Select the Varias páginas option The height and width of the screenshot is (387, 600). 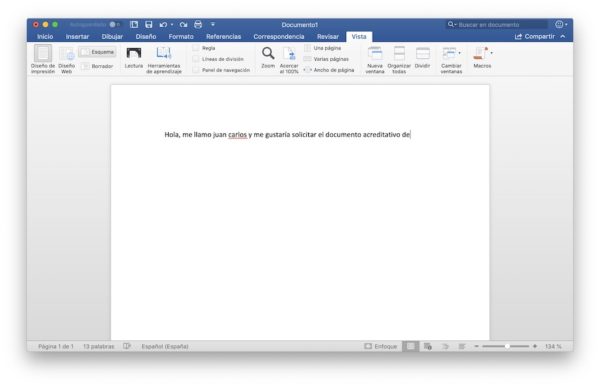pyautogui.click(x=326, y=59)
